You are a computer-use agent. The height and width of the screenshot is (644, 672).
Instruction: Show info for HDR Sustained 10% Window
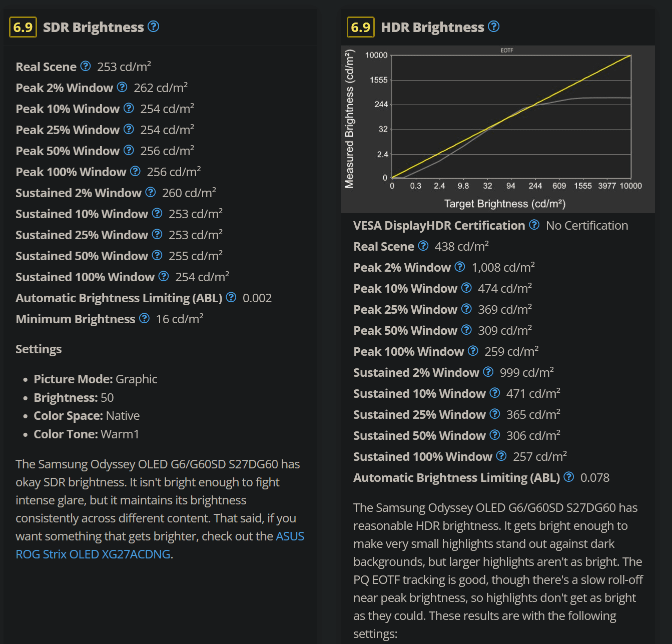coord(495,393)
